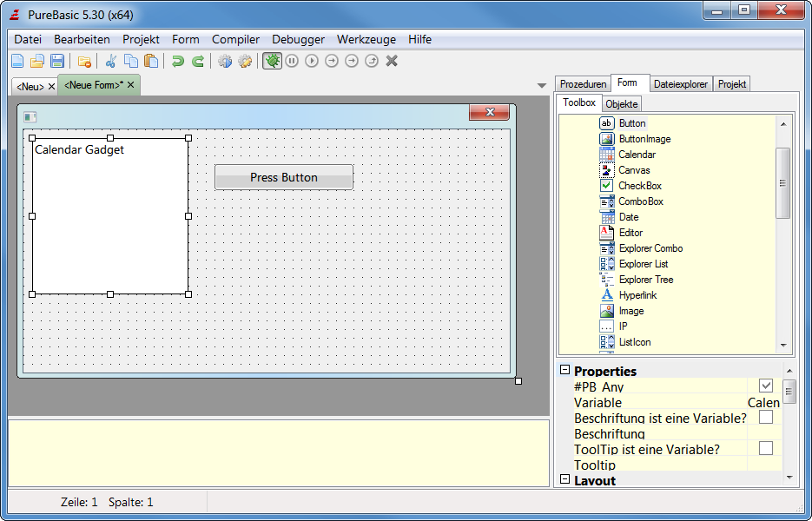Click the Toolbox scrollbar down arrow

point(783,346)
